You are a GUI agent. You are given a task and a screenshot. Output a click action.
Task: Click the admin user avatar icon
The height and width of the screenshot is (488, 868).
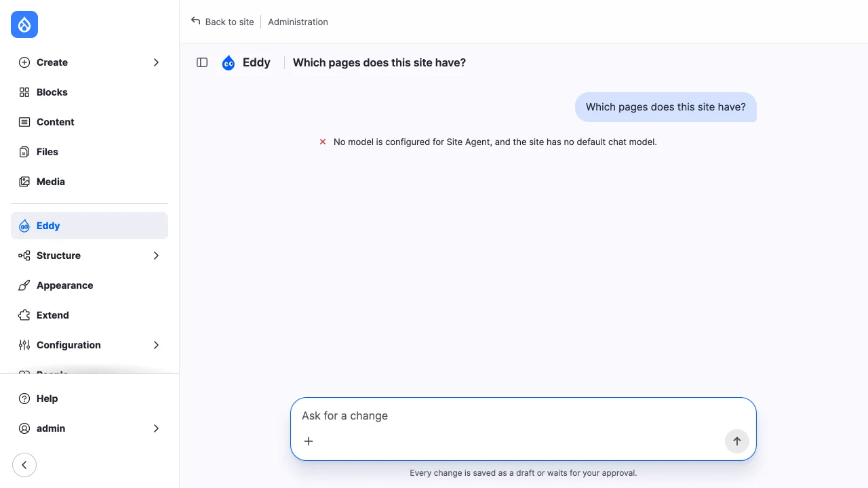[24, 428]
